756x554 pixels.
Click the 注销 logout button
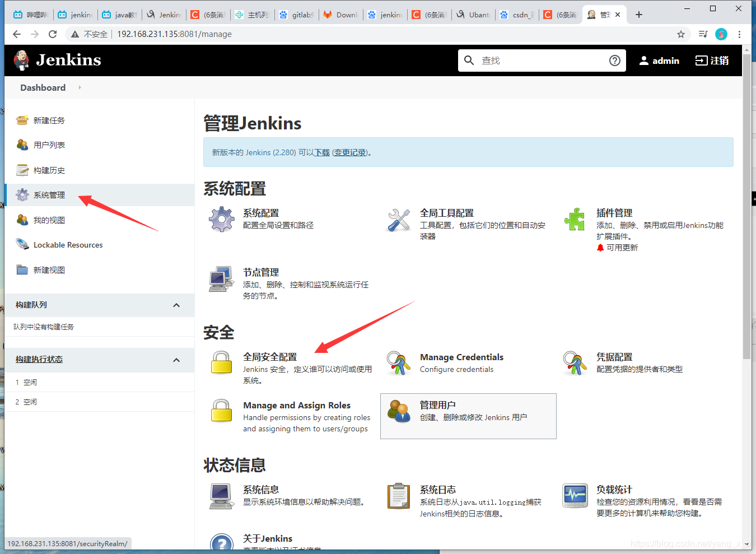coord(712,60)
